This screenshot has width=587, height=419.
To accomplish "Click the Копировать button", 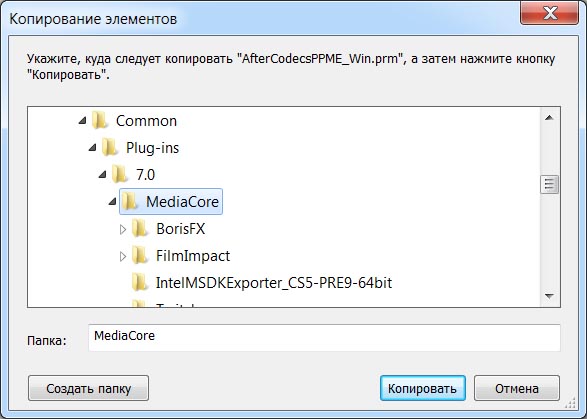I will 423,388.
